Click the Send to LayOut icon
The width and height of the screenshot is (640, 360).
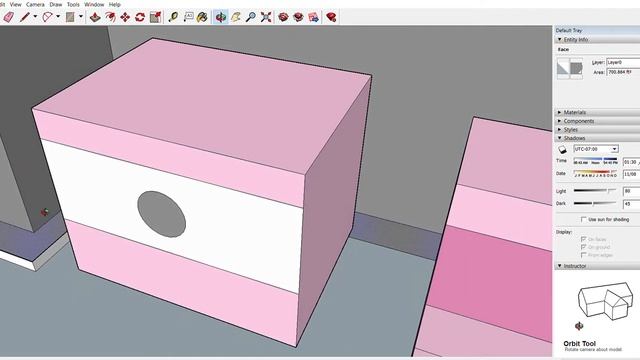tap(313, 17)
